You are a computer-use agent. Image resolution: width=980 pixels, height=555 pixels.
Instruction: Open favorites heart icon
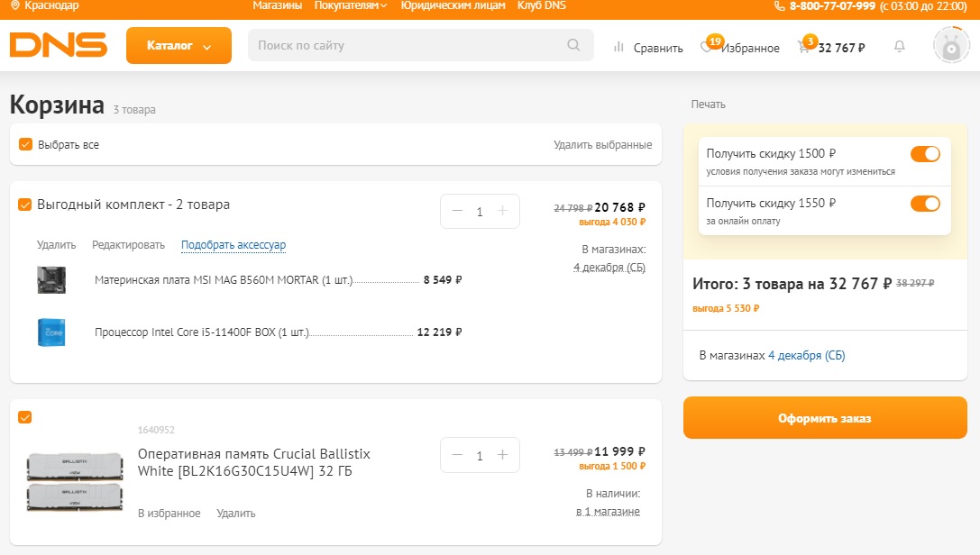coord(707,48)
